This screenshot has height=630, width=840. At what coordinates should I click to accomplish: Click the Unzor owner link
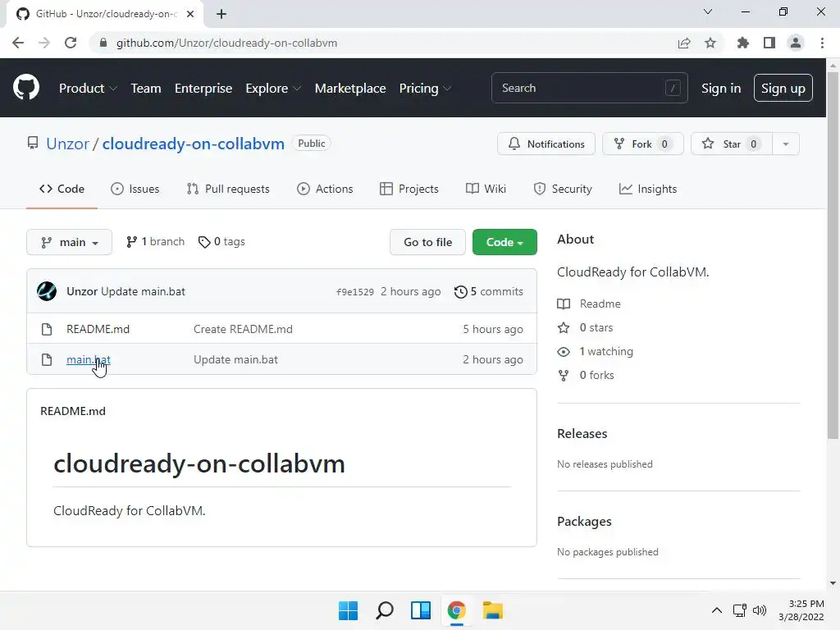pos(67,144)
